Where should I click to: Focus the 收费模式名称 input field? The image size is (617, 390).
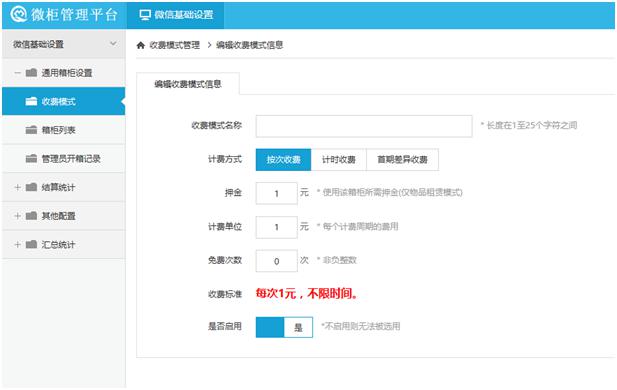pyautogui.click(x=364, y=126)
